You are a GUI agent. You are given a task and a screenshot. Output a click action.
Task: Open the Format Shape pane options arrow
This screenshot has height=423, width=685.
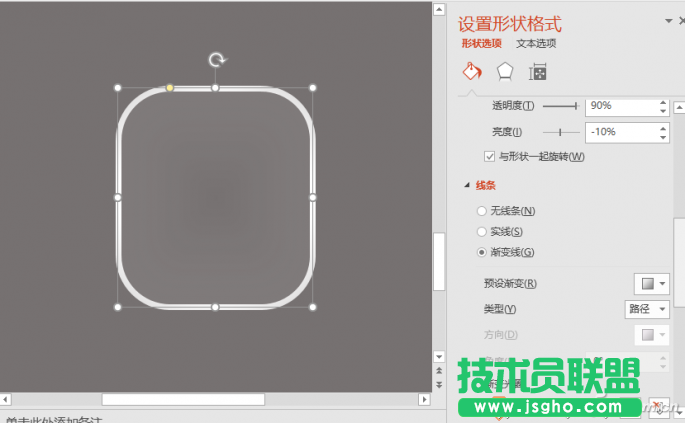tap(668, 21)
